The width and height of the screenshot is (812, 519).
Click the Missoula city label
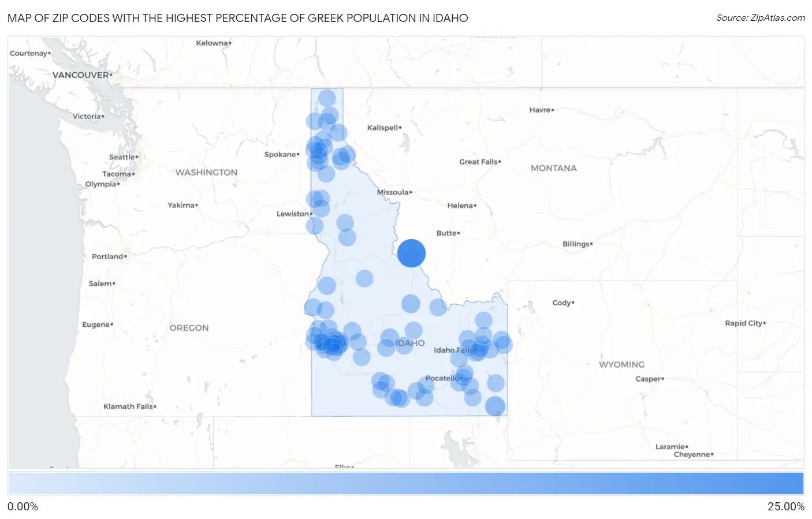(393, 192)
